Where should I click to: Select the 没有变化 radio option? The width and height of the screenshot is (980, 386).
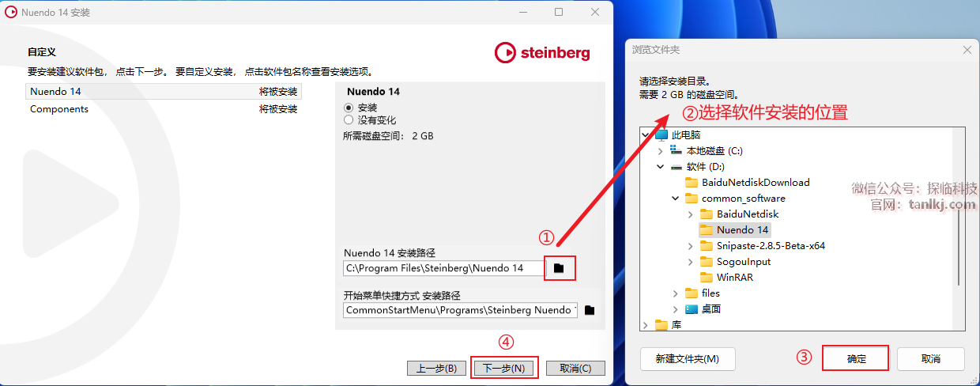coord(349,120)
